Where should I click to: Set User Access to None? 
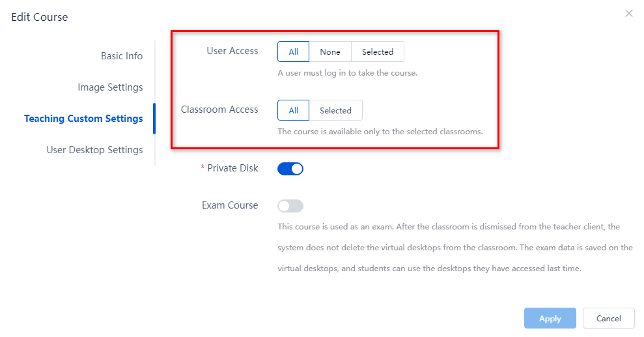[x=330, y=51]
